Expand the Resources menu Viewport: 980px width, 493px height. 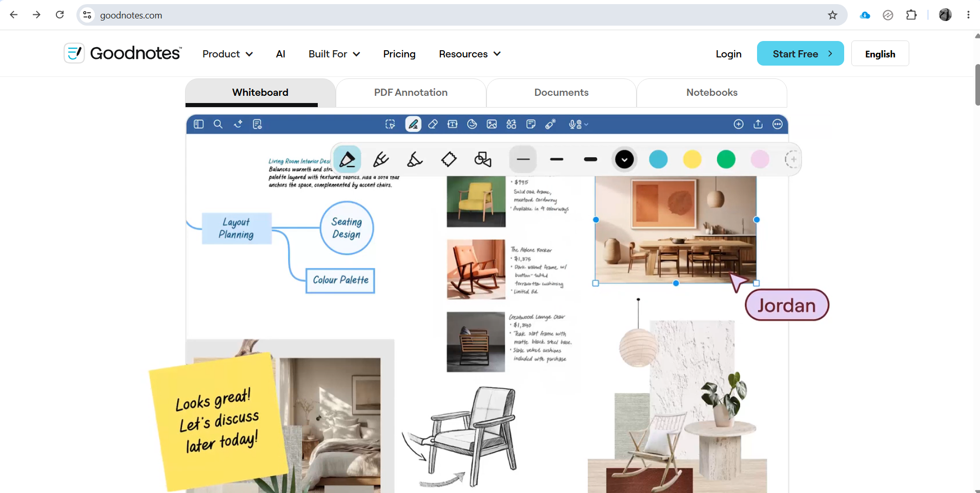coord(469,54)
